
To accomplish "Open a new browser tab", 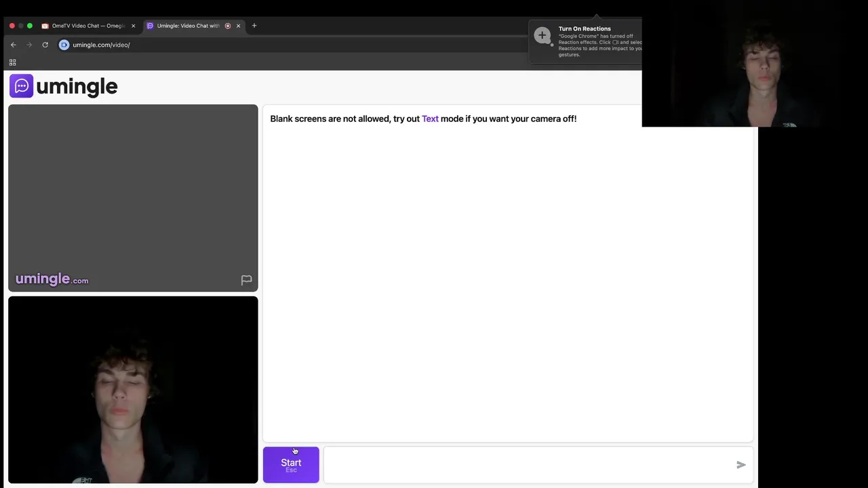I will tap(254, 26).
